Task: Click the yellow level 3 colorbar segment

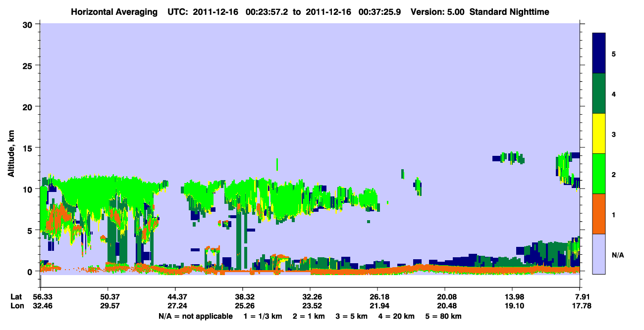Action: pyautogui.click(x=599, y=134)
